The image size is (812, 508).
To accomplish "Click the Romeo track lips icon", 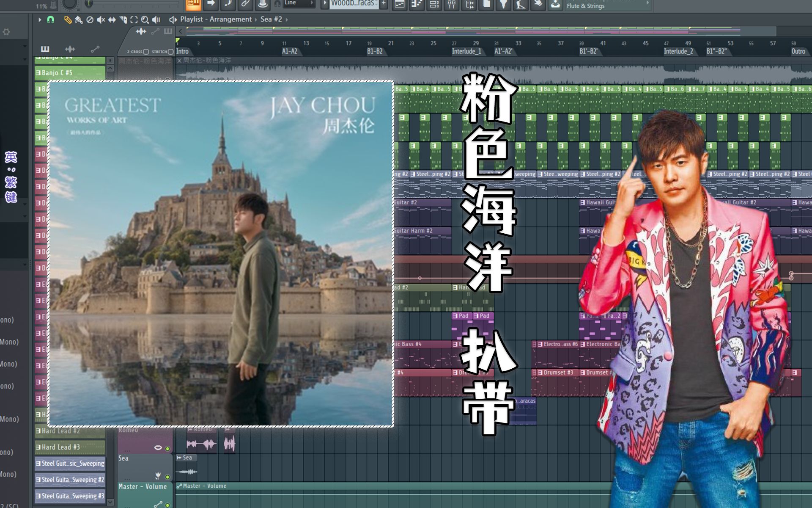I will click(158, 447).
